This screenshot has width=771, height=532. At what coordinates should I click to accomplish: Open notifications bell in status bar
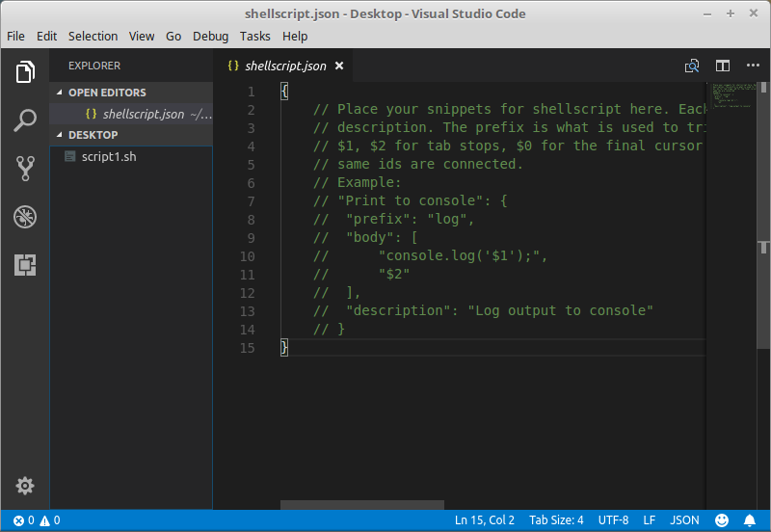tap(751, 520)
